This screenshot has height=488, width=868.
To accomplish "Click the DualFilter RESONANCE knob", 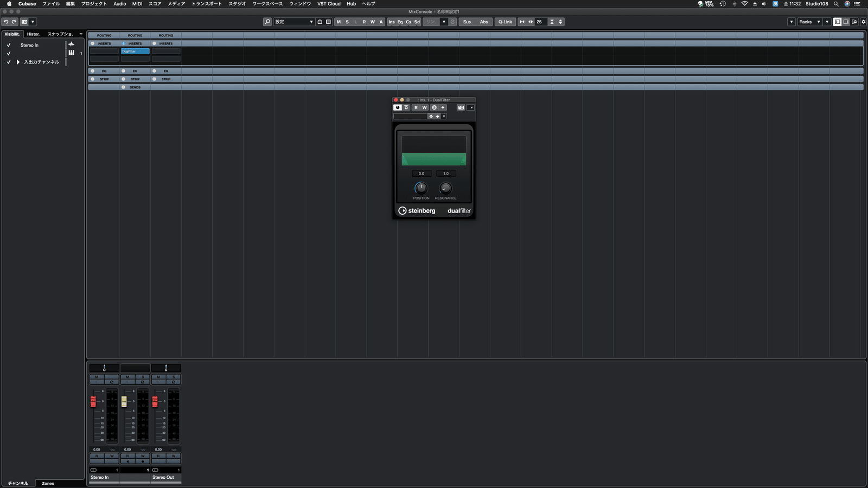I will pos(445,188).
